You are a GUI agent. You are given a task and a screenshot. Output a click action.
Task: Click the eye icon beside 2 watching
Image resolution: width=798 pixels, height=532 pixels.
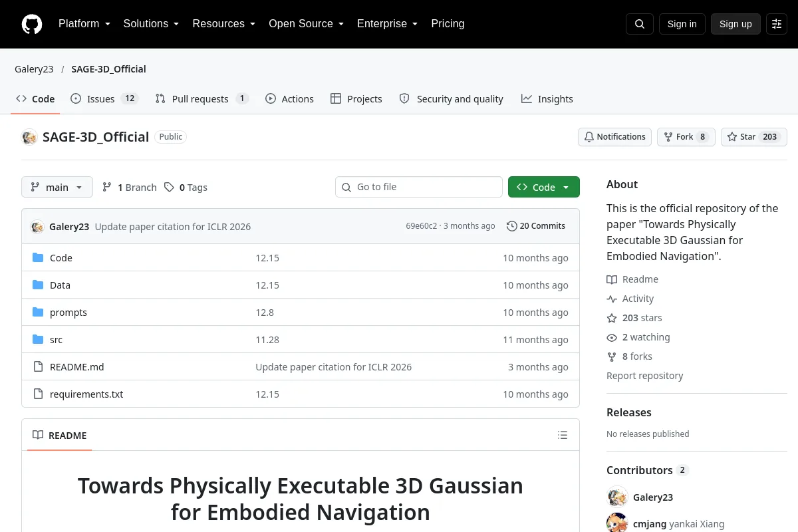coord(612,338)
